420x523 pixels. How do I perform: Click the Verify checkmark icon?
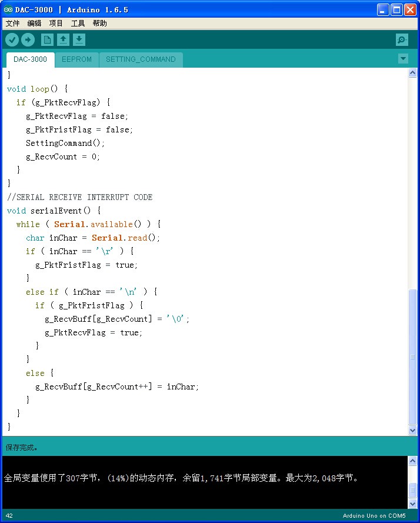pos(12,40)
